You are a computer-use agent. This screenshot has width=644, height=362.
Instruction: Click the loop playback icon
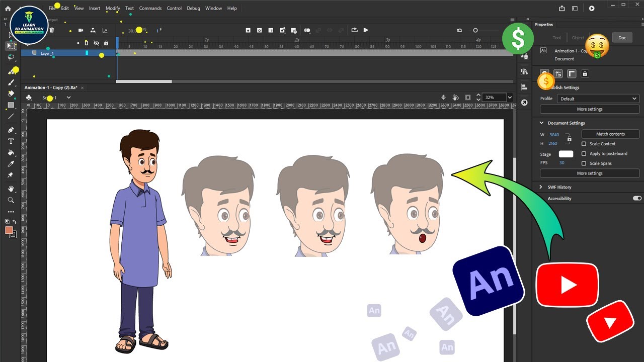[x=355, y=30]
